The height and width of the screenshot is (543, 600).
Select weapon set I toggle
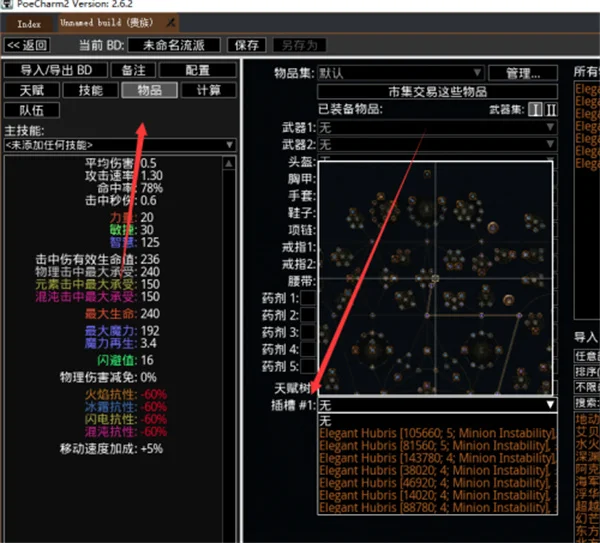click(x=535, y=109)
